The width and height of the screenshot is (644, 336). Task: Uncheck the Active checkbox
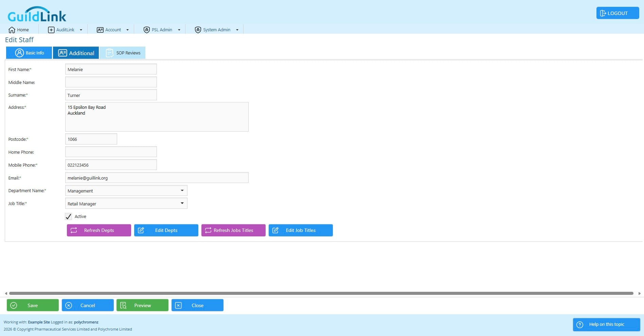(x=68, y=216)
